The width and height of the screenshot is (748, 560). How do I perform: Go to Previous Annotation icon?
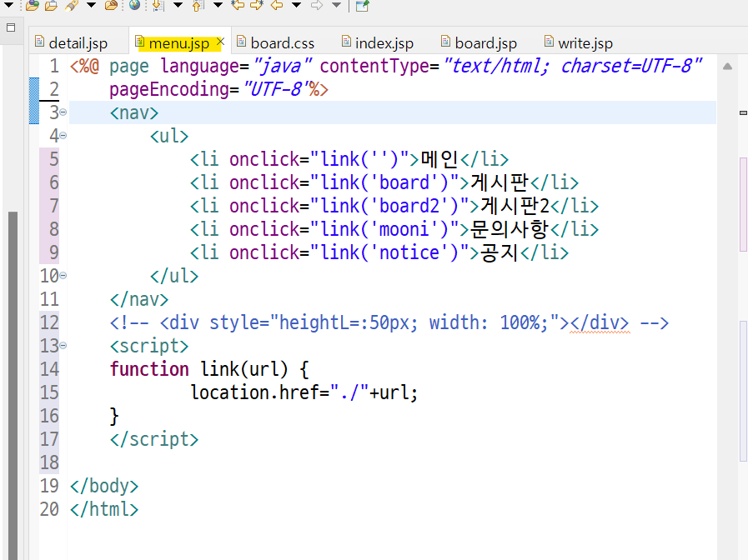[x=198, y=5]
